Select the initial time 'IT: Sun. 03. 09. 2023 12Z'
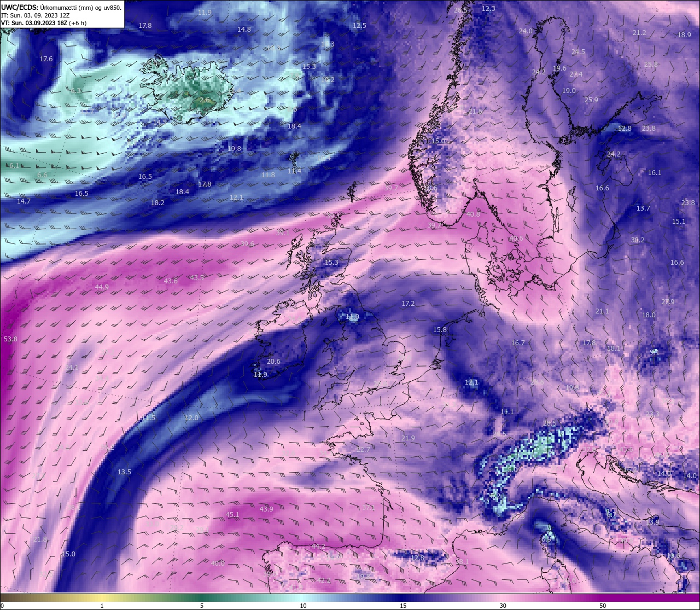The image size is (700, 610). [x=36, y=15]
